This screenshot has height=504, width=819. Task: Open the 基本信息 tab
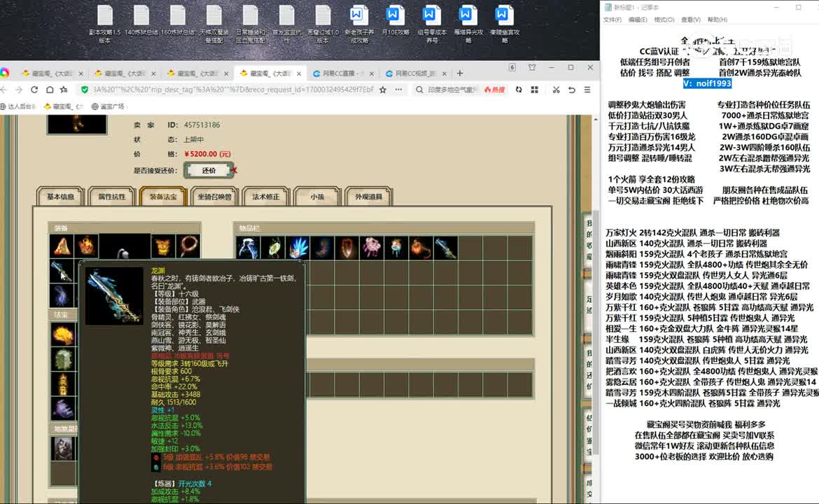click(61, 197)
